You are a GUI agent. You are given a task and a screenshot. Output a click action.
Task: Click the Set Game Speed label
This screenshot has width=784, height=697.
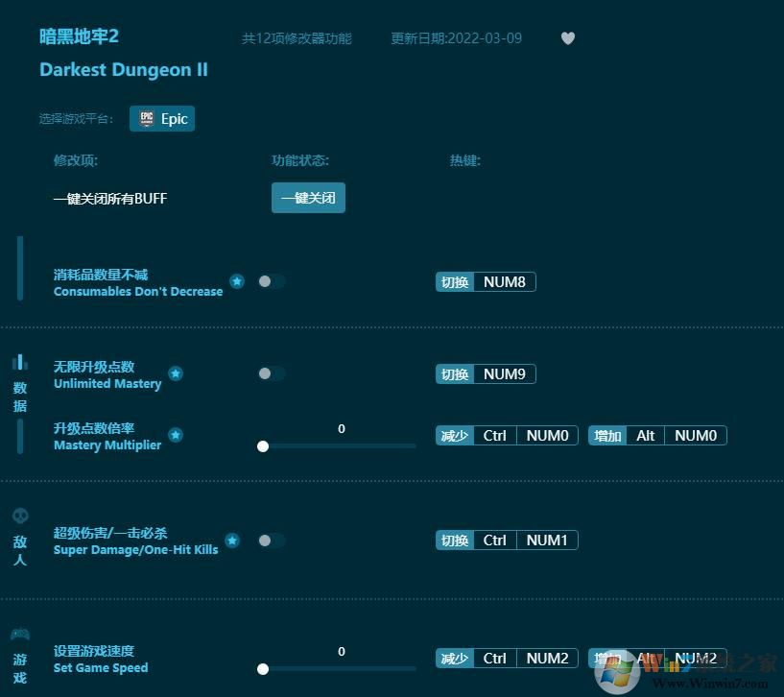[x=101, y=668]
